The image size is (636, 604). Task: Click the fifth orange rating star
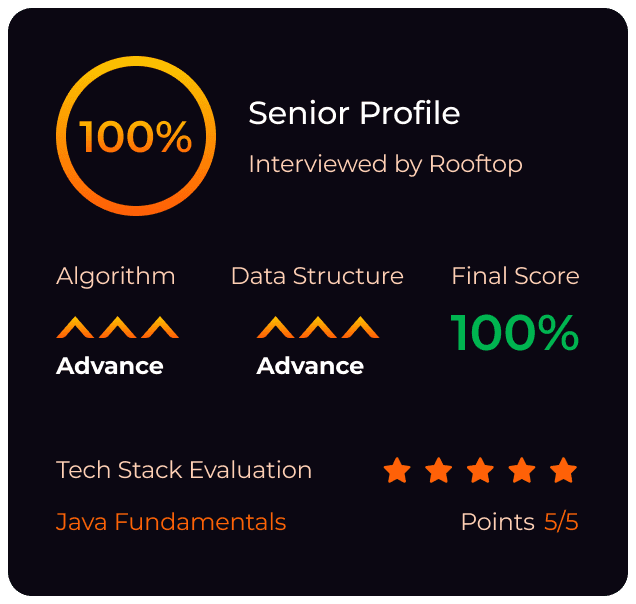coord(564,470)
